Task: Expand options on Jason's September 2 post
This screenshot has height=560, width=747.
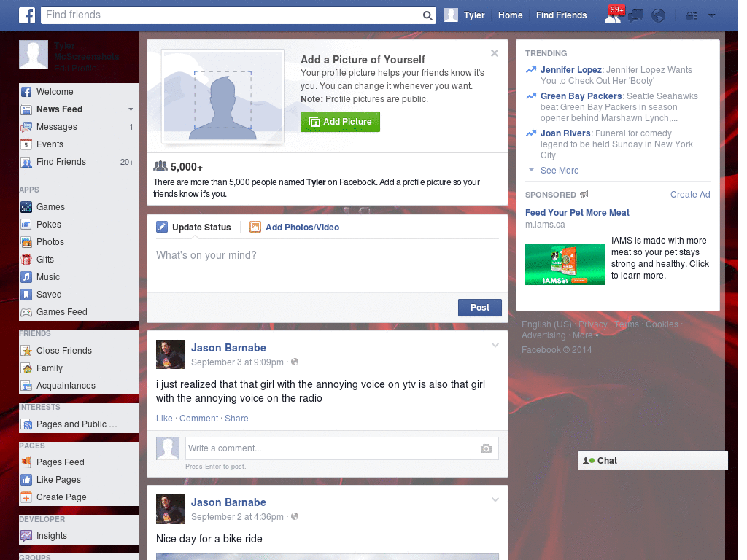Action: click(x=495, y=499)
